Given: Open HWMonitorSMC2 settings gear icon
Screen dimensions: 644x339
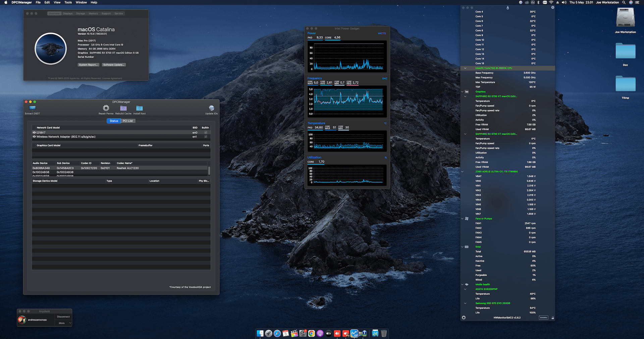Looking at the screenshot, I should point(464,318).
